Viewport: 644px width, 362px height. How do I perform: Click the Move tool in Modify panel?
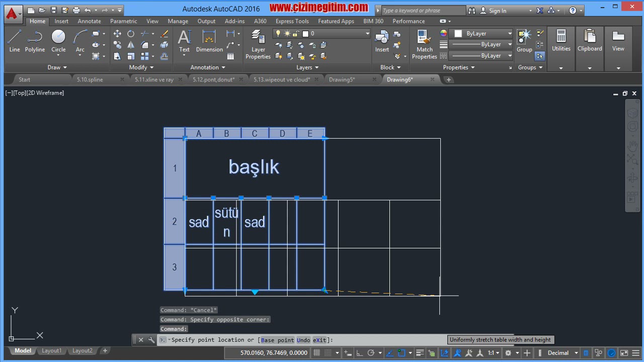[117, 34]
